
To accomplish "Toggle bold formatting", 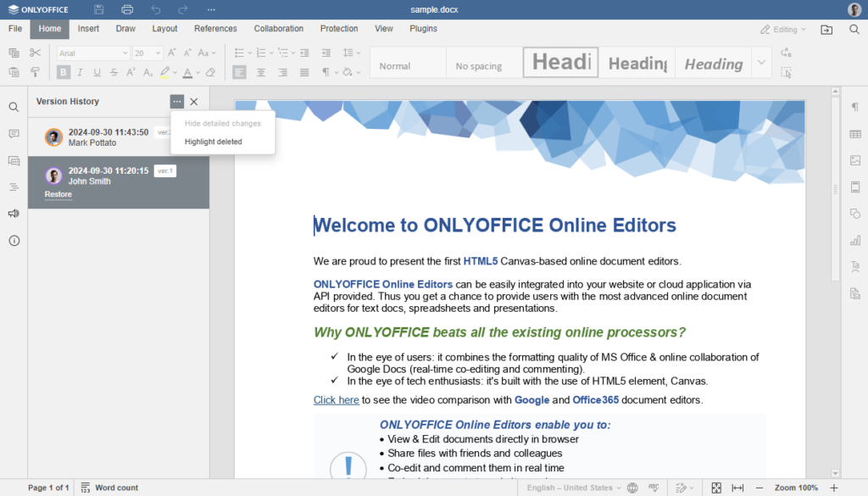I will (62, 72).
